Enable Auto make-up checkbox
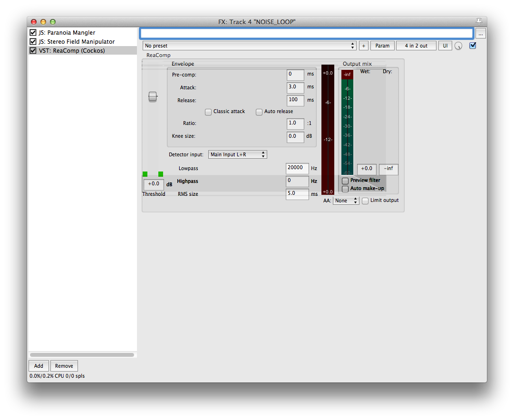 345,189
